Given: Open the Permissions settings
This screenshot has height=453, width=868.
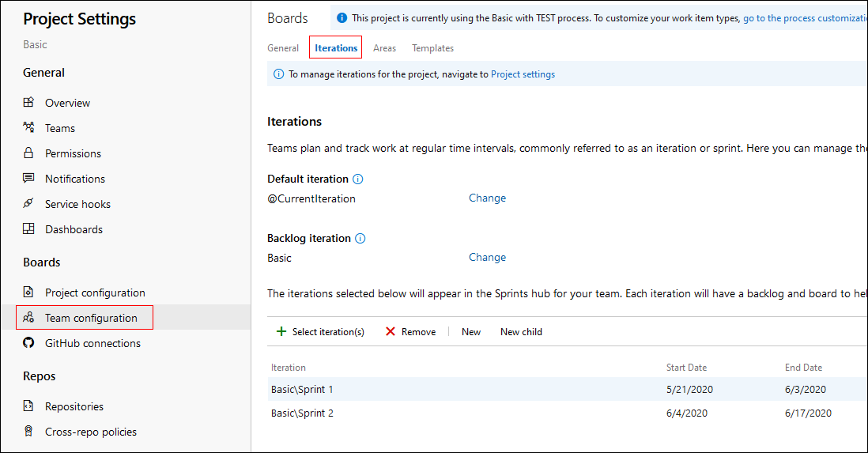Looking at the screenshot, I should click(73, 153).
